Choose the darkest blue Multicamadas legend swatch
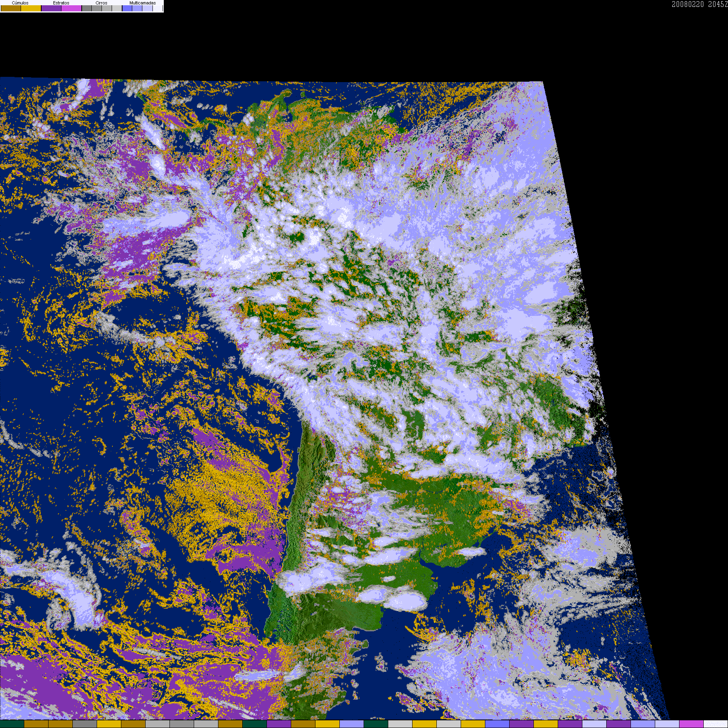 (127, 8)
